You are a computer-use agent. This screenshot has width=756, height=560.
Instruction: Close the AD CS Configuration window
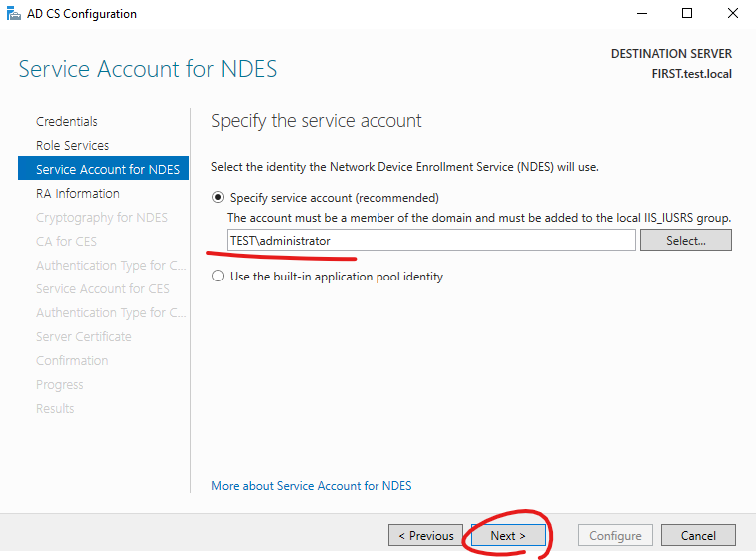click(732, 14)
